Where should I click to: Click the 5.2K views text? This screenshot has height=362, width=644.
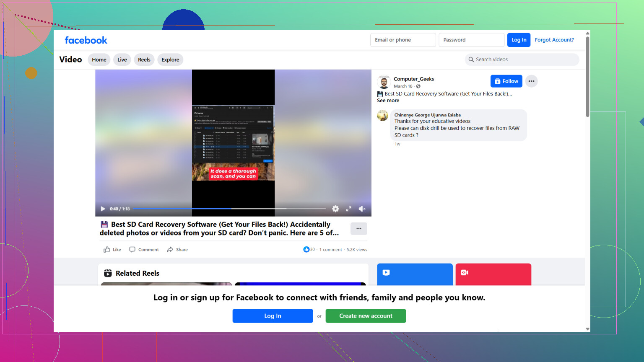tap(357, 250)
